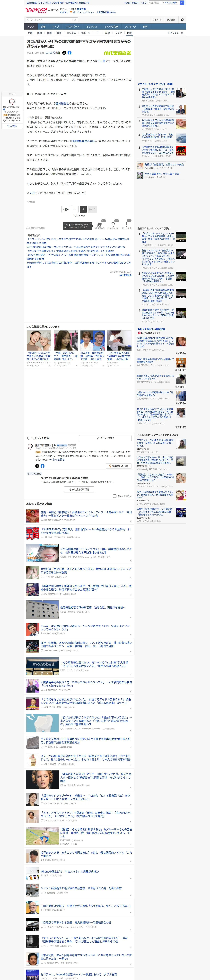Click もっと見る link in left floating widget
This screenshot has width=210, height=980.
[x=12, y=126]
